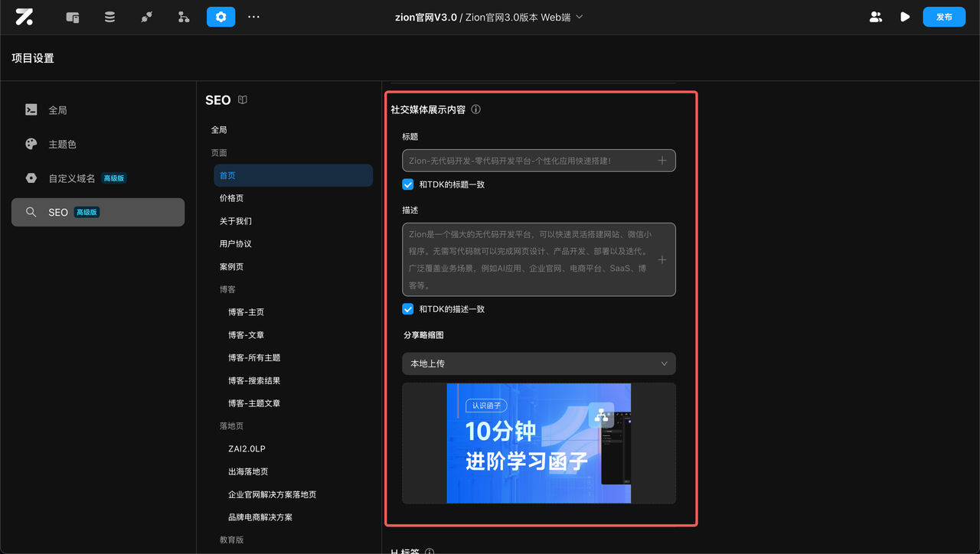Click the 教育版 group label
The width and height of the screenshot is (980, 554).
(231, 540)
